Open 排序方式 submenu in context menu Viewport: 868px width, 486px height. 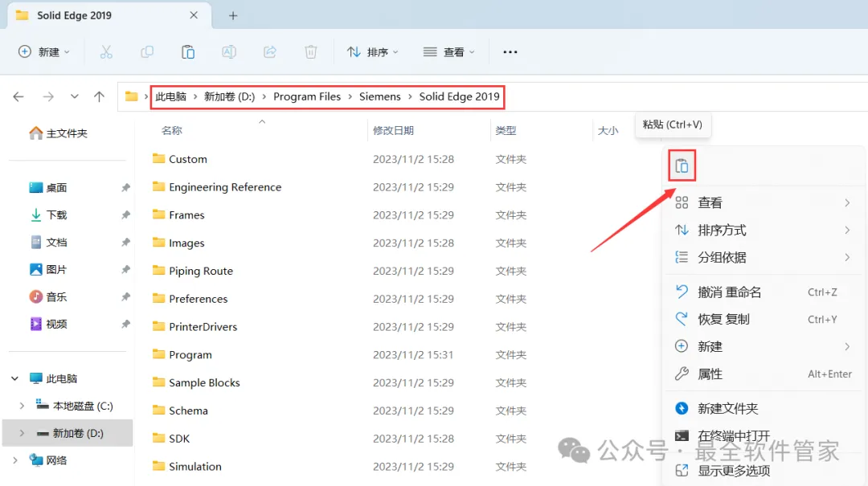tap(763, 231)
